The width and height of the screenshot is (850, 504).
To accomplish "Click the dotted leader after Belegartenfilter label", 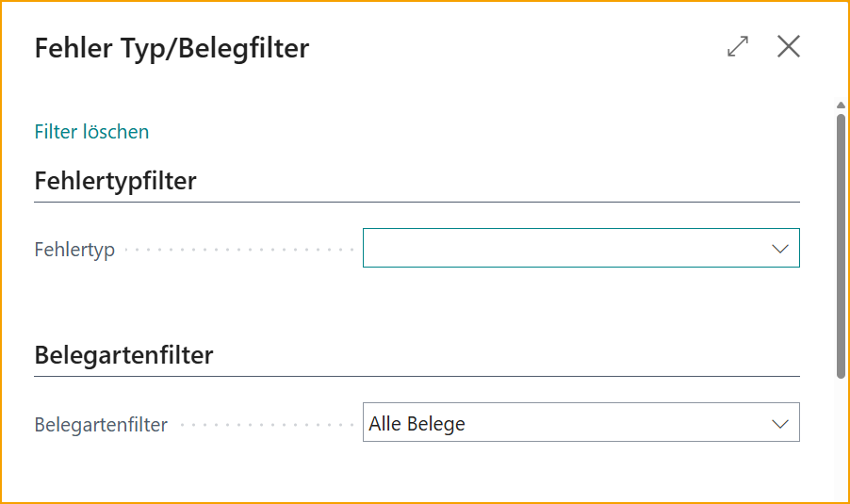I will point(266,424).
